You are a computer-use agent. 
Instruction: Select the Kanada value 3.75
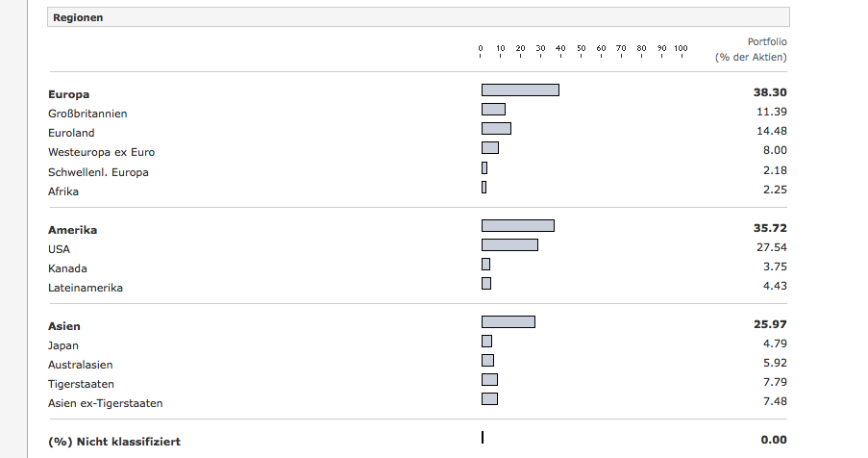pos(774,267)
